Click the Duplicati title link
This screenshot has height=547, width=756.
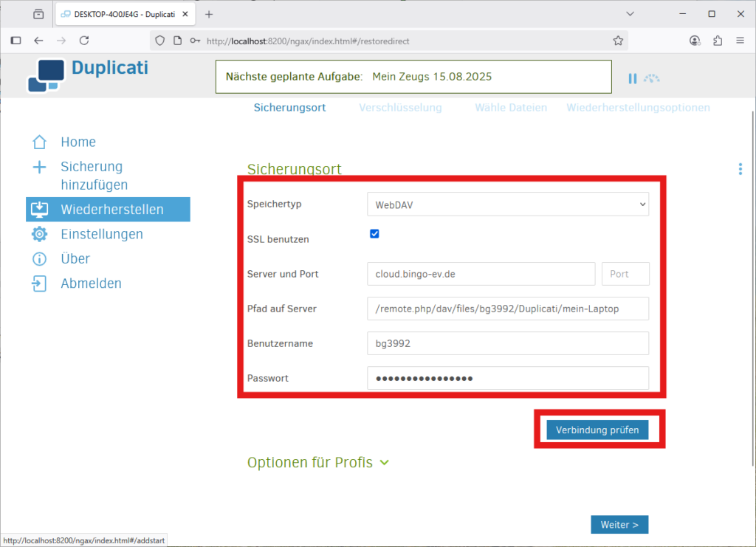pyautogui.click(x=110, y=68)
